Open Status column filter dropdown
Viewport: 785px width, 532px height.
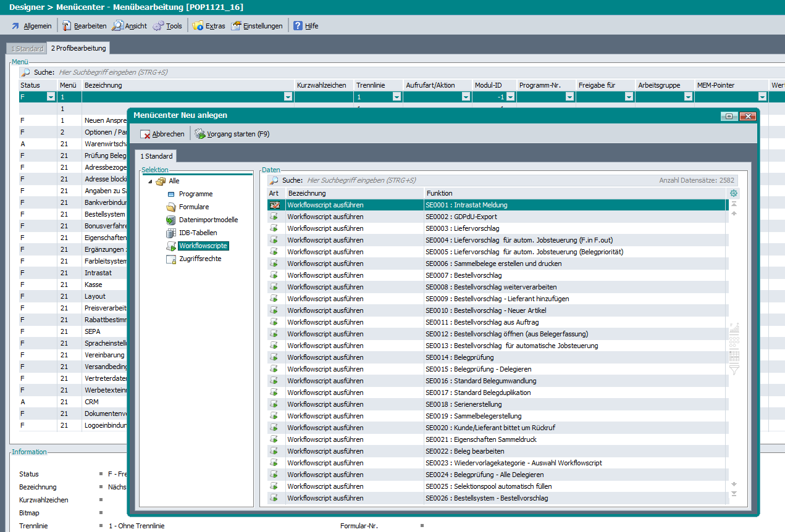[51, 97]
